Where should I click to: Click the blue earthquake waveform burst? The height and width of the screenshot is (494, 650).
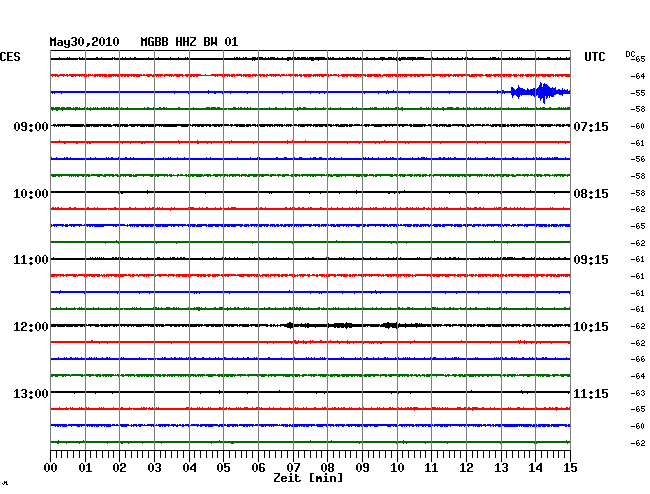tap(540, 92)
